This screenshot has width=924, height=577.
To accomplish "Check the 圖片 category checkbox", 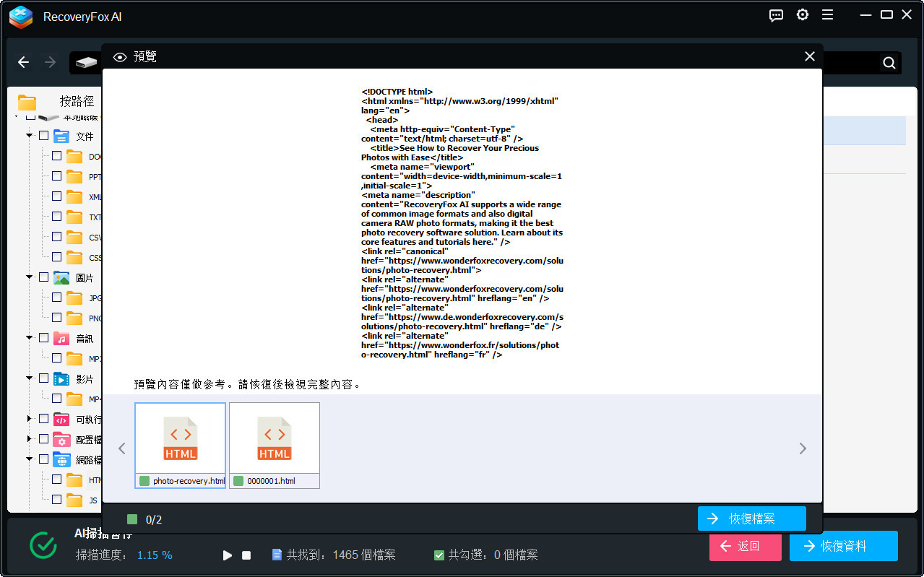I will coord(43,277).
